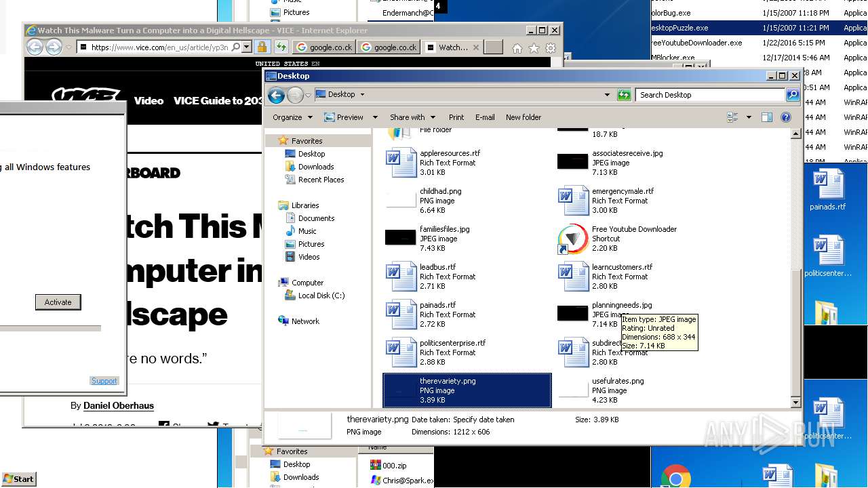
Task: Expand view options dropdown arrow
Action: pos(749,117)
